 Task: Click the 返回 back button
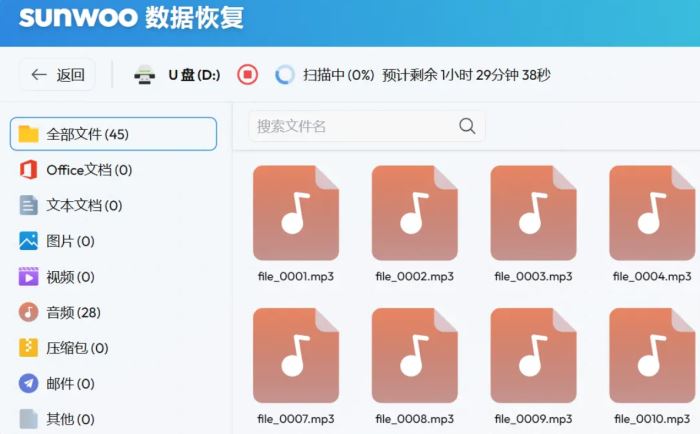(x=57, y=75)
